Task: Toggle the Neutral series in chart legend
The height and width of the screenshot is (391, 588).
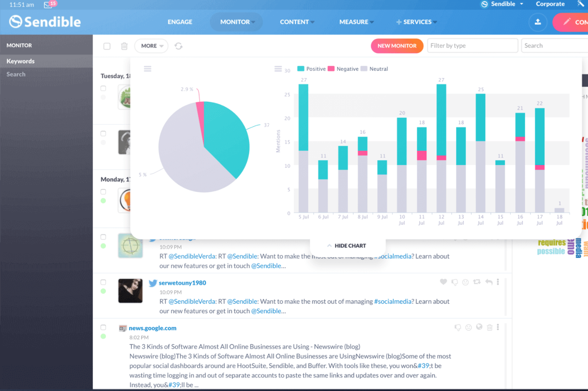Action: coord(374,69)
